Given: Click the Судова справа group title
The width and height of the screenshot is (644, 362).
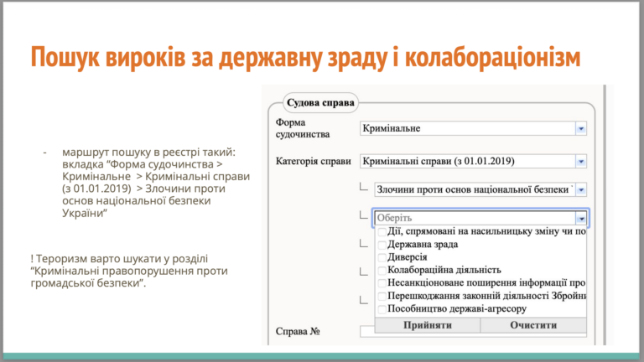Looking at the screenshot, I should point(320,102).
